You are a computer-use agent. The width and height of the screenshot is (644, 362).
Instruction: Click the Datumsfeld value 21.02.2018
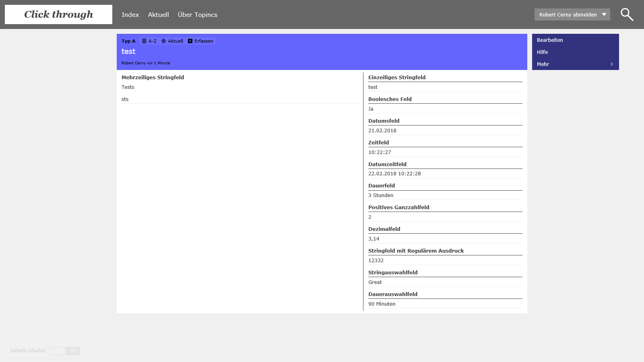coord(382,131)
